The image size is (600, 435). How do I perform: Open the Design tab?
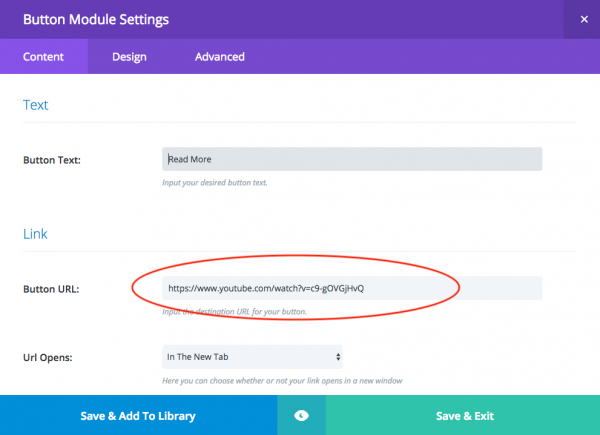(x=129, y=57)
